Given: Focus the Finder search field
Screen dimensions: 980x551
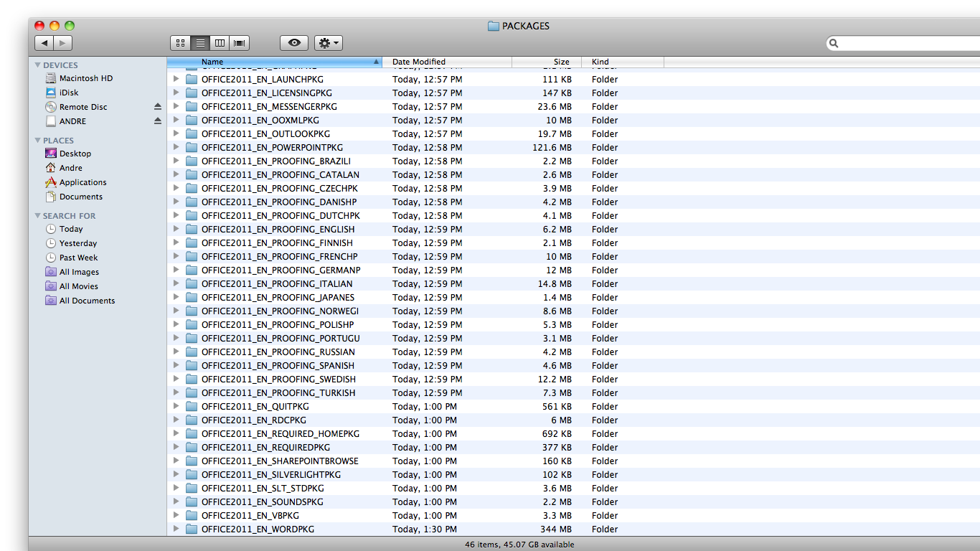Looking at the screenshot, I should tap(905, 43).
